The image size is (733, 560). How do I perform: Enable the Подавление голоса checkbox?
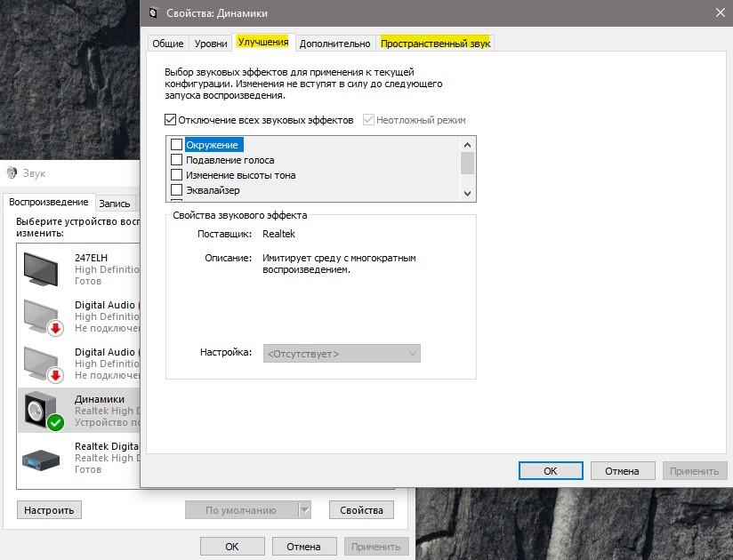coord(176,160)
